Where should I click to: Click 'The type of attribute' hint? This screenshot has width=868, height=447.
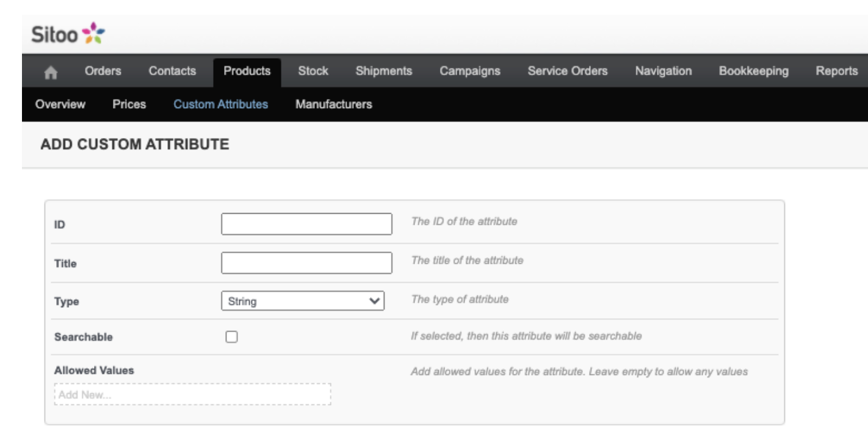pos(460,299)
